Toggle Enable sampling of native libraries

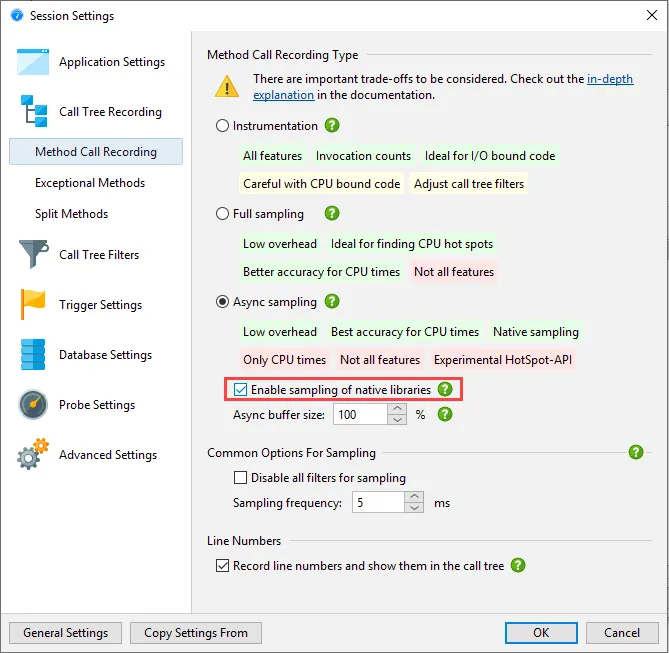point(240,389)
